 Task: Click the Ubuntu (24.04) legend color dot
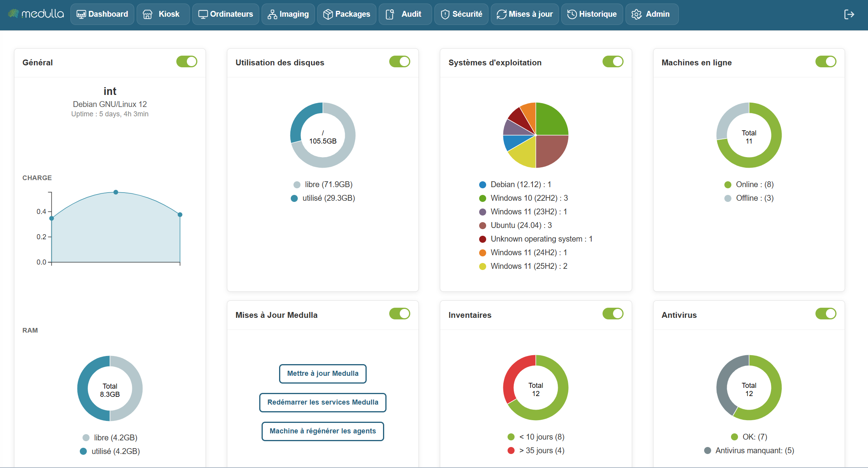(483, 225)
